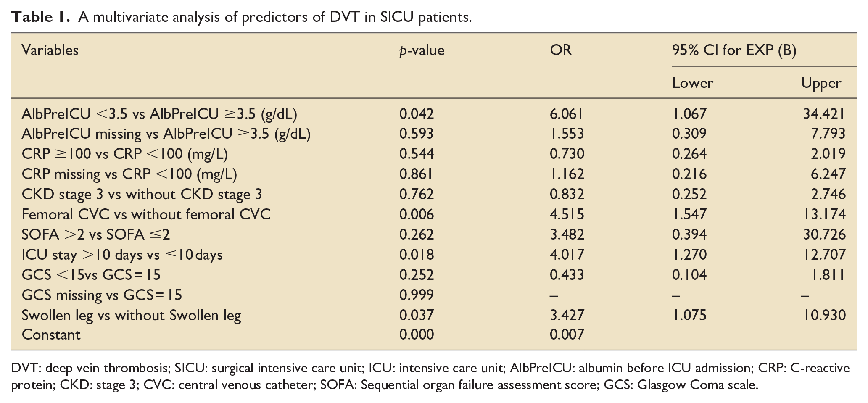Select upper bound value 34.421
The width and height of the screenshot is (868, 403).
tap(824, 113)
